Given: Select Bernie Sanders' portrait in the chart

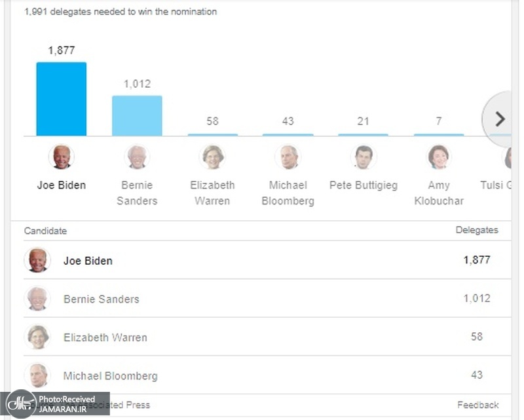Looking at the screenshot, I should coord(137,157).
